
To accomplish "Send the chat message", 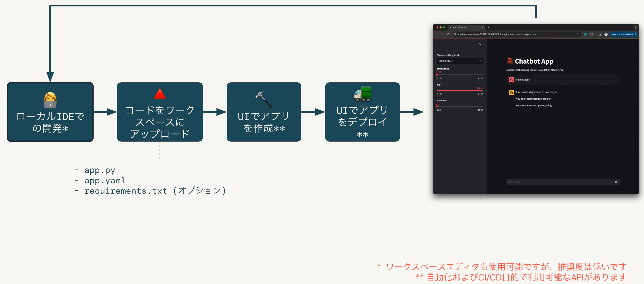I will click(x=616, y=182).
